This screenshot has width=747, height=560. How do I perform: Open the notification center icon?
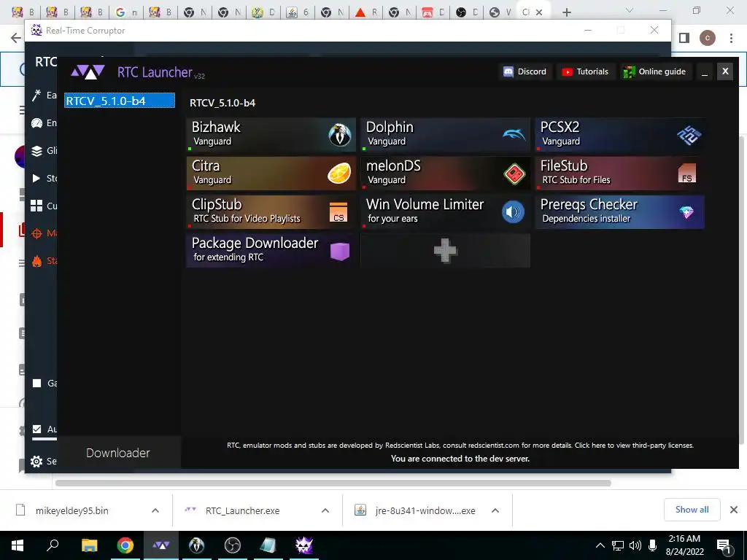click(x=724, y=545)
